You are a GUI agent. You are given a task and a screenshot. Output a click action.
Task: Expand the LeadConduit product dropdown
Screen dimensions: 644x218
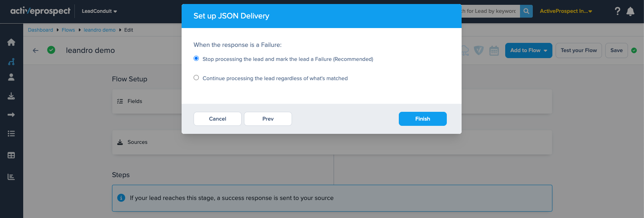coord(99,11)
